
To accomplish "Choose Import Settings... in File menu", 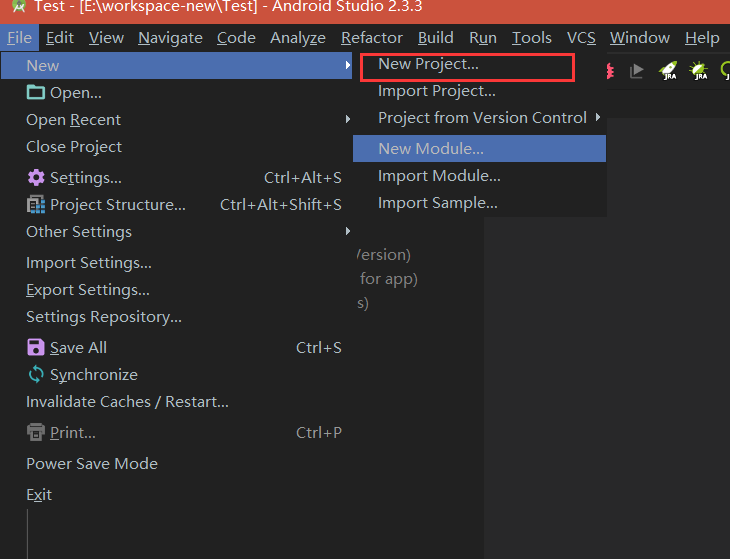I will tap(176, 263).
